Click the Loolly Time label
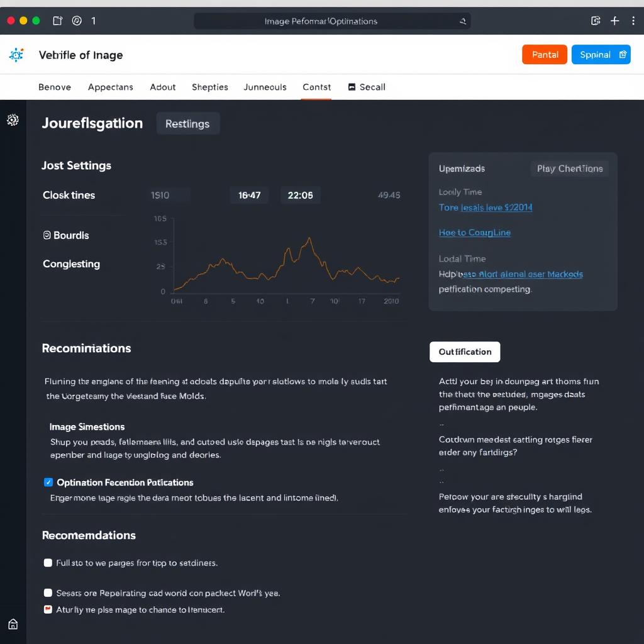The width and height of the screenshot is (644, 644). pos(460,192)
